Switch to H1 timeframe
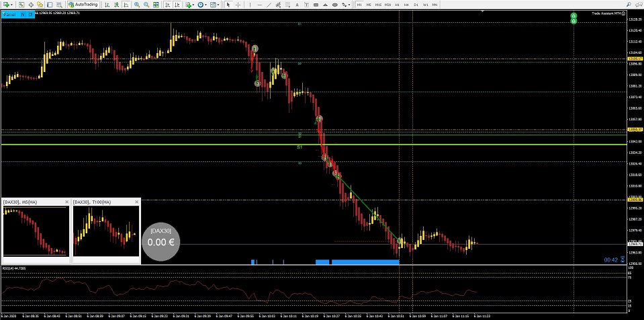644x320 pixels. 397,5
